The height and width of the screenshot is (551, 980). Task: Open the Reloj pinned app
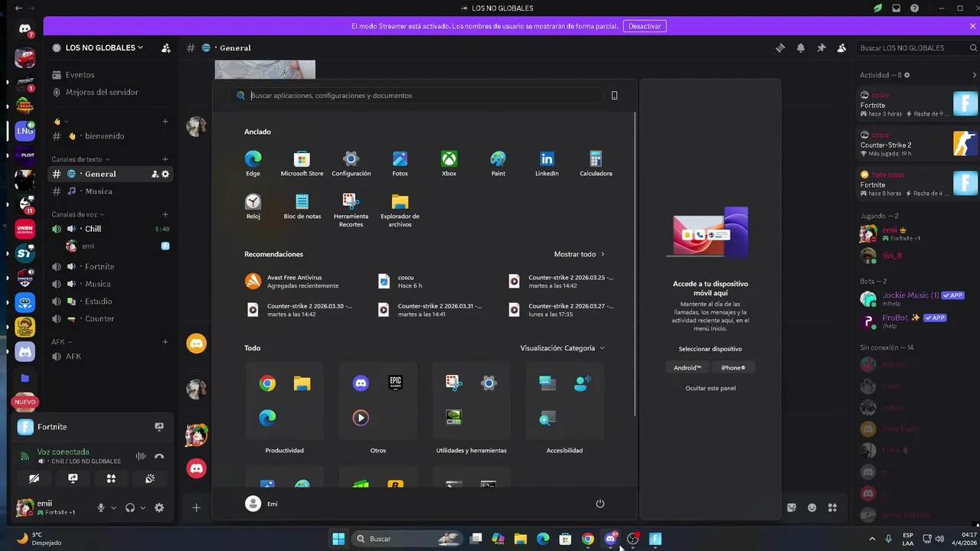click(253, 206)
